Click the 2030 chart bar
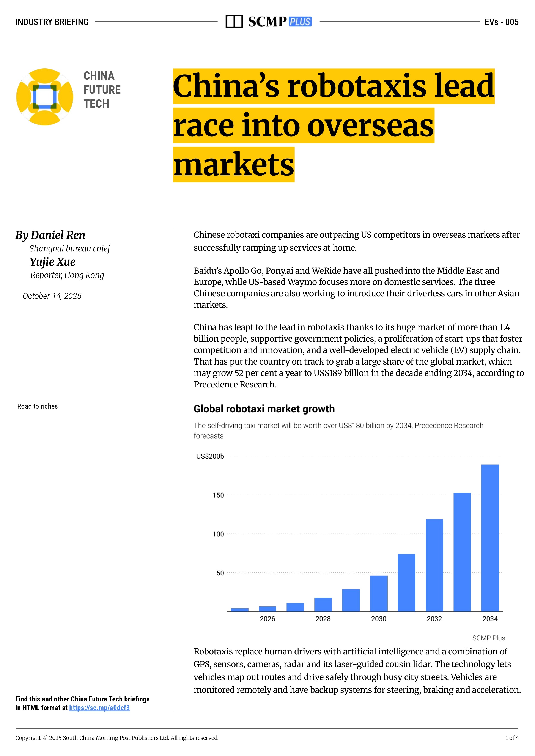 (x=379, y=593)
